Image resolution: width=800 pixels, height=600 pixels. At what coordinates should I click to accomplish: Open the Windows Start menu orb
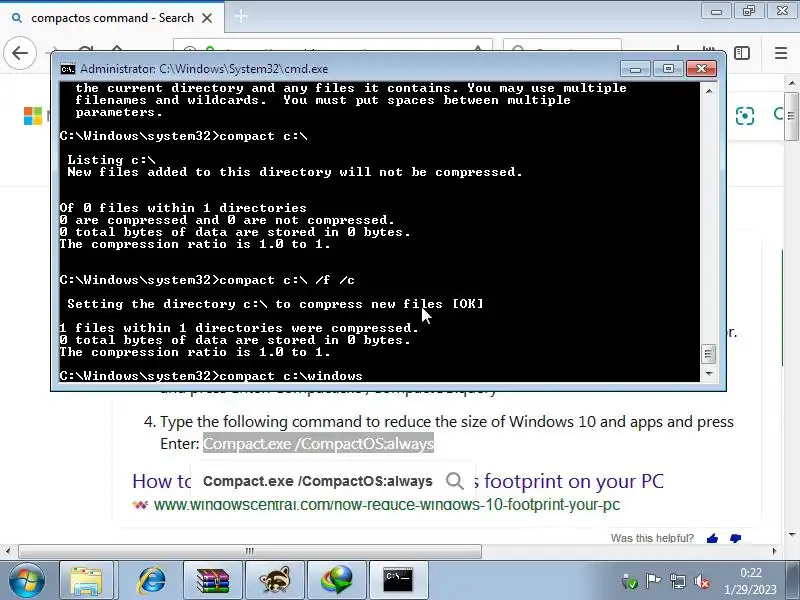coord(25,580)
